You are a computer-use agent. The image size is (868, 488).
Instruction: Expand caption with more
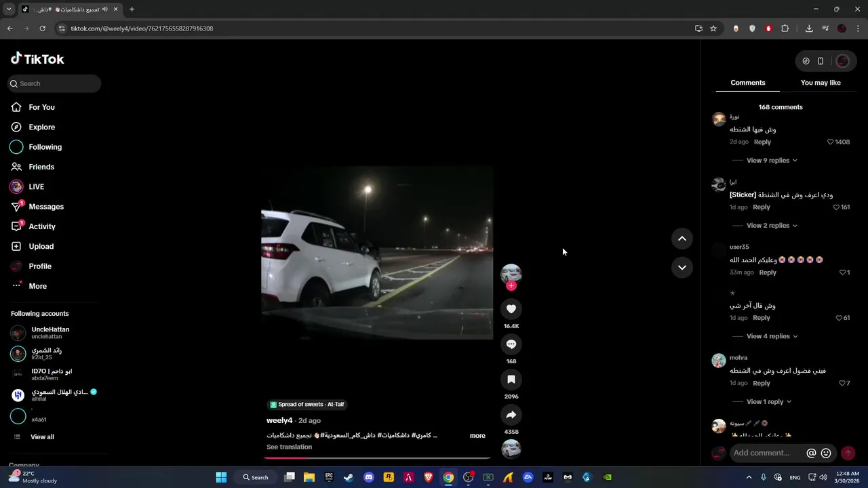[x=477, y=436]
